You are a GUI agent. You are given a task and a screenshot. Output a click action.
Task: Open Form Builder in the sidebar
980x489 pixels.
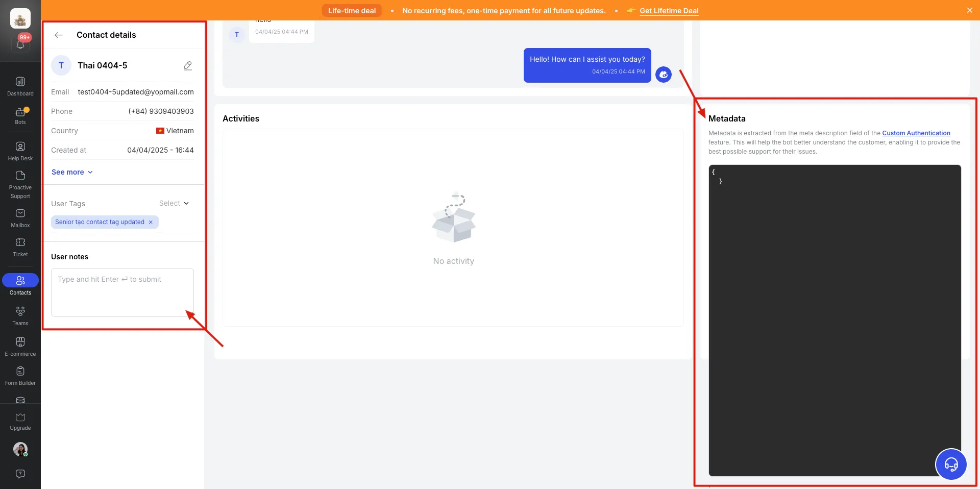(20, 375)
